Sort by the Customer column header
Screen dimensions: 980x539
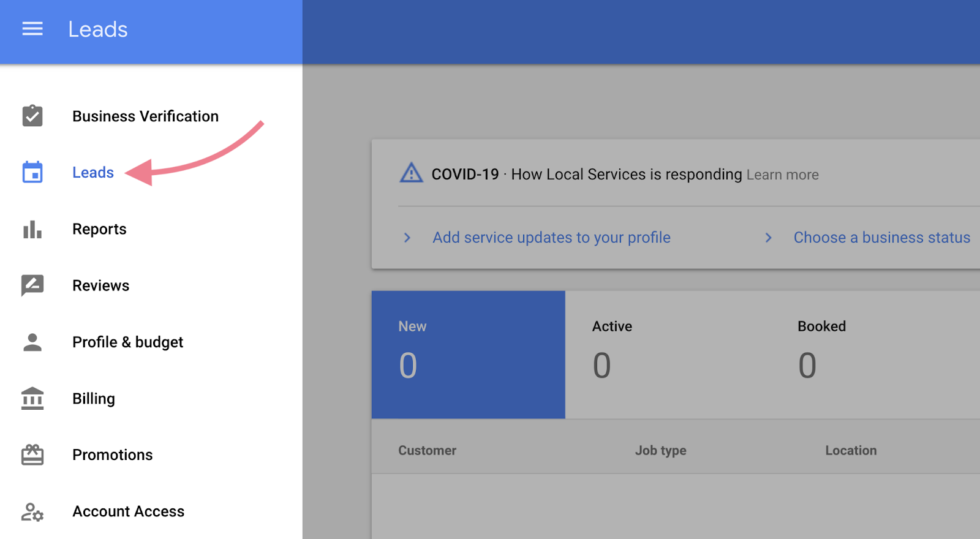tap(427, 450)
